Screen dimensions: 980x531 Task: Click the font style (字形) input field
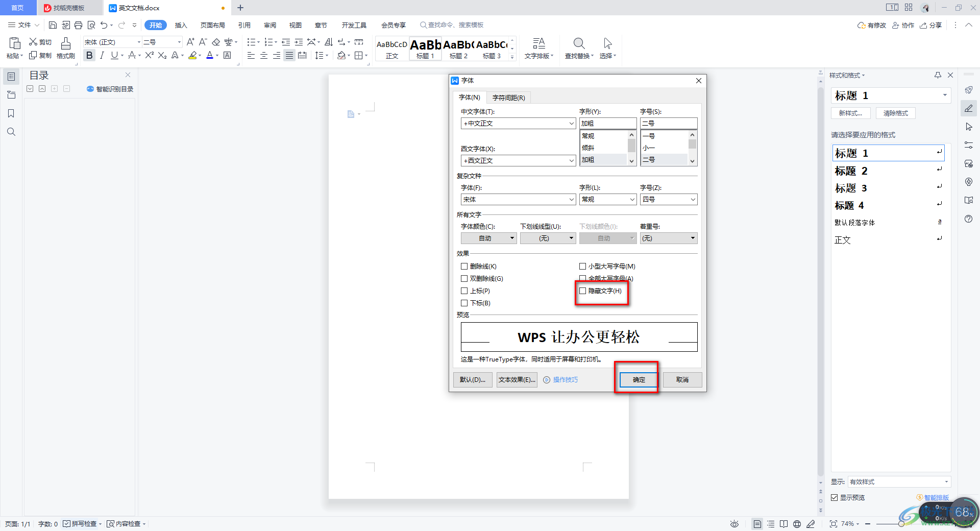pyautogui.click(x=608, y=124)
